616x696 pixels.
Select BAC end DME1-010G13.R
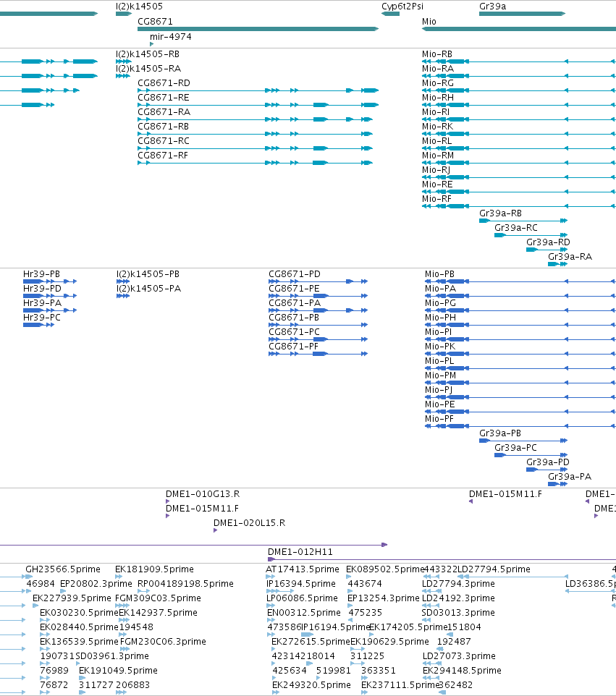pyautogui.click(x=203, y=494)
